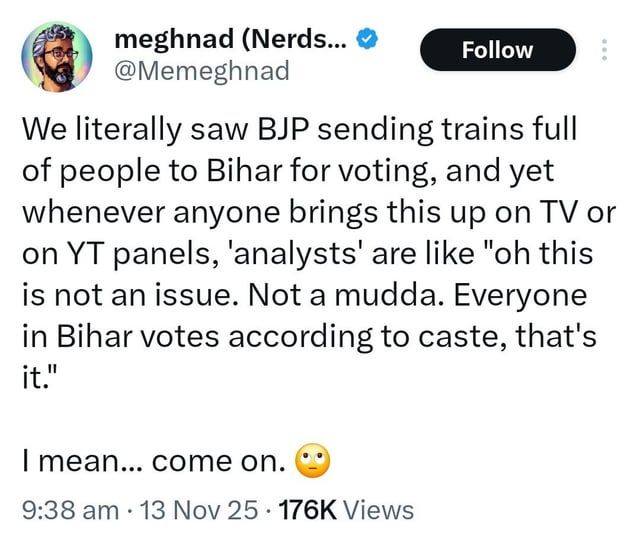
Task: Open meghnad's profile picture avatar
Action: coord(58,56)
